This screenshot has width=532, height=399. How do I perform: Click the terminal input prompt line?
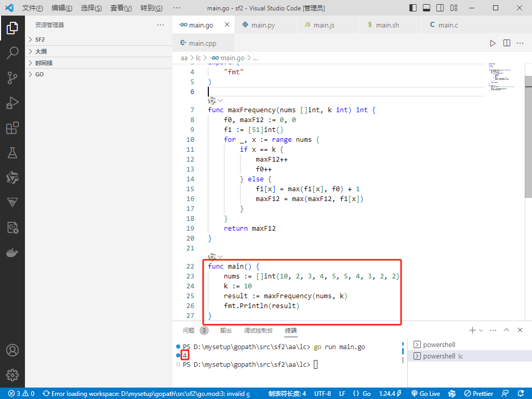(x=250, y=364)
